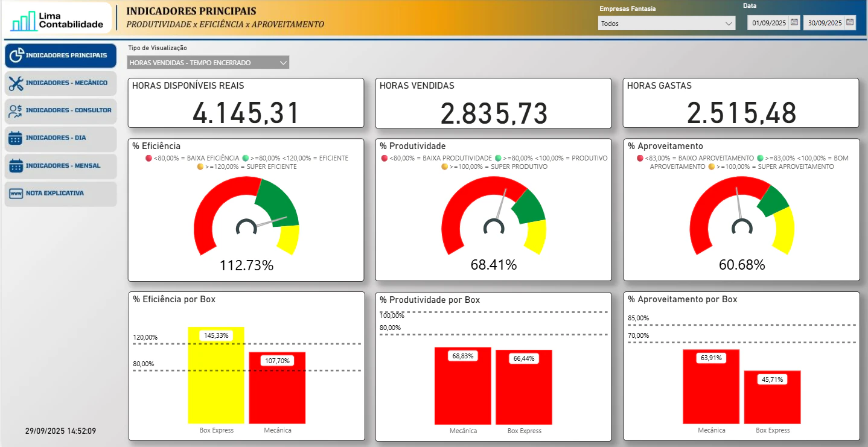Select the % Produtividade gauge dial

(494, 215)
